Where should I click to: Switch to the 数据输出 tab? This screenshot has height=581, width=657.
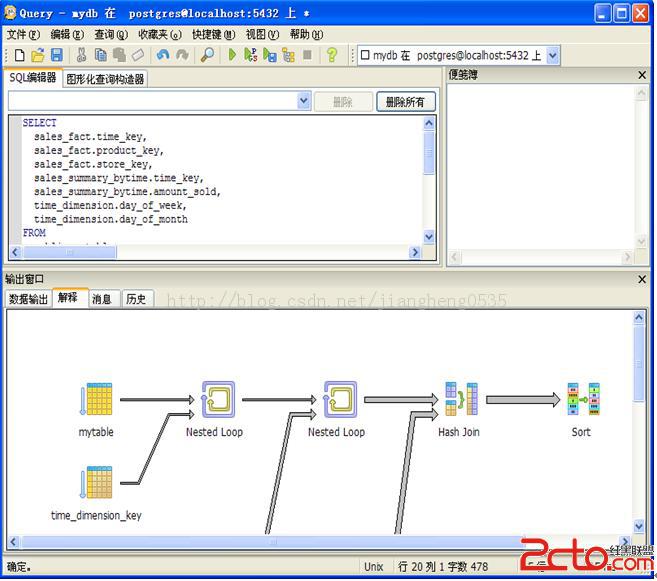tap(28, 298)
